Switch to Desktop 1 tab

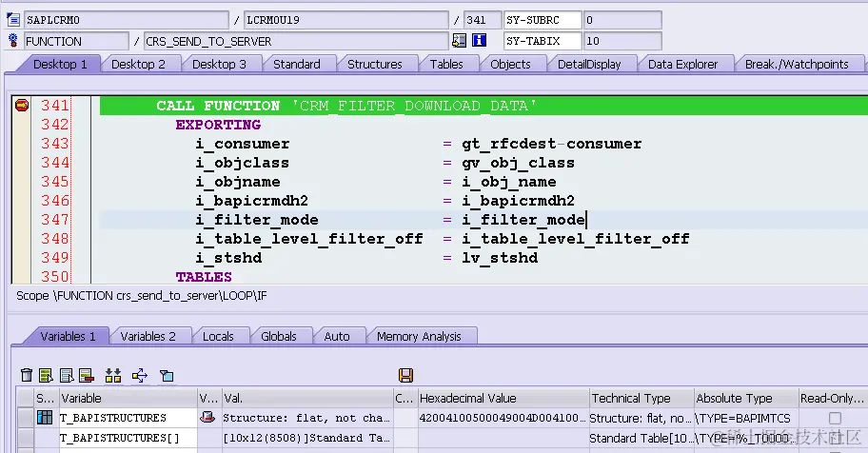coord(60,65)
